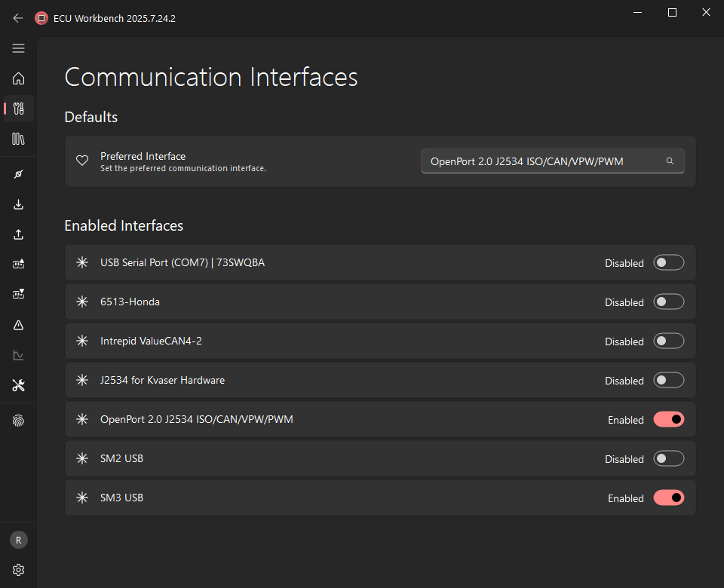The width and height of the screenshot is (724, 588).
Task: Disable the OpenPort 2.0 J2534 interface toggle
Action: [x=668, y=419]
